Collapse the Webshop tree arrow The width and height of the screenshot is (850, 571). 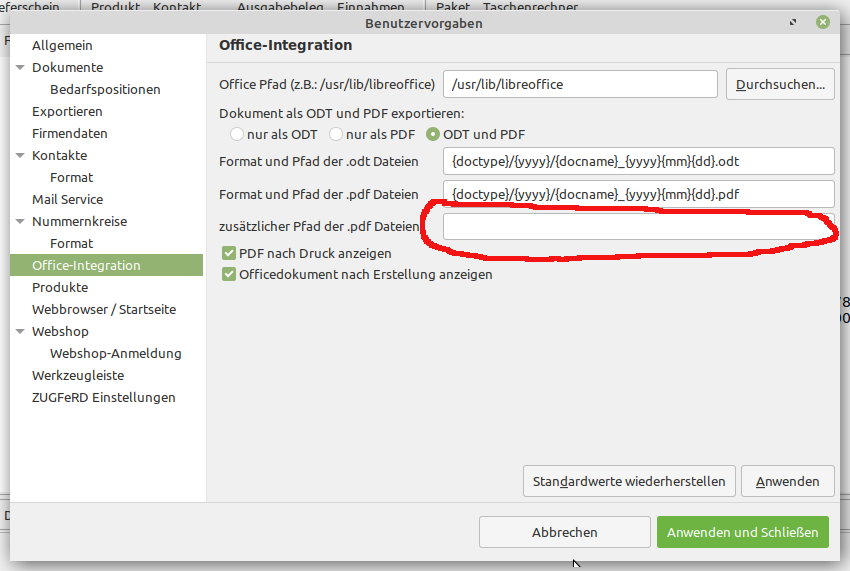click(x=21, y=331)
